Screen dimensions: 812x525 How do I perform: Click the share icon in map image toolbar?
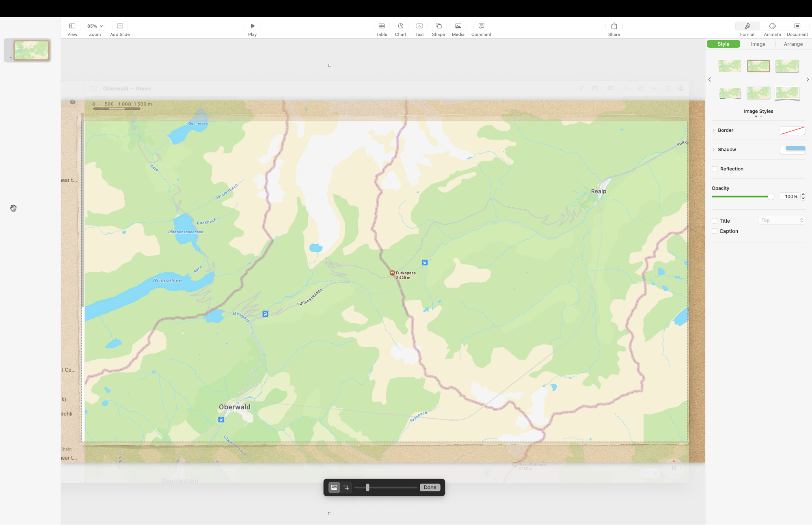[x=667, y=88]
